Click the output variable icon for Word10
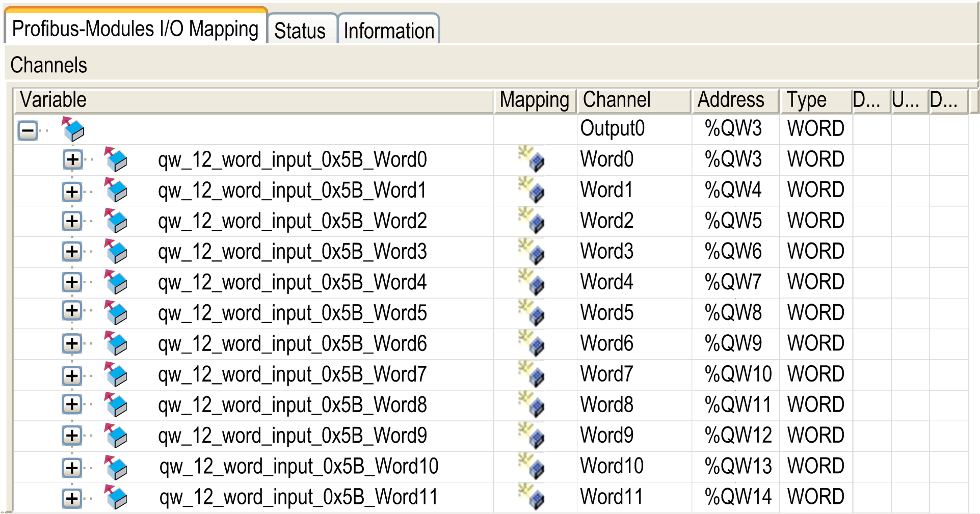 point(116,467)
